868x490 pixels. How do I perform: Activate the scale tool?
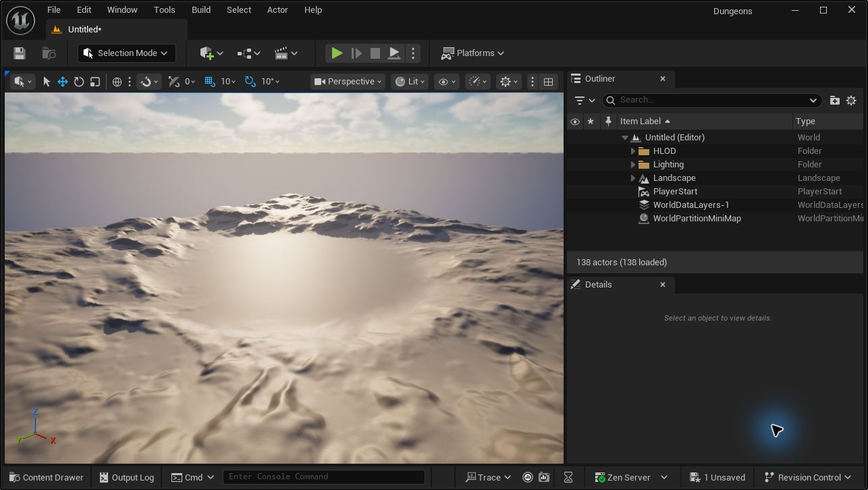click(95, 82)
